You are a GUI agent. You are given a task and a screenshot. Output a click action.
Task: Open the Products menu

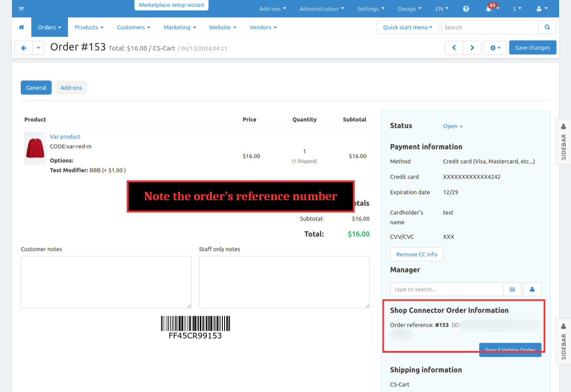coord(89,27)
